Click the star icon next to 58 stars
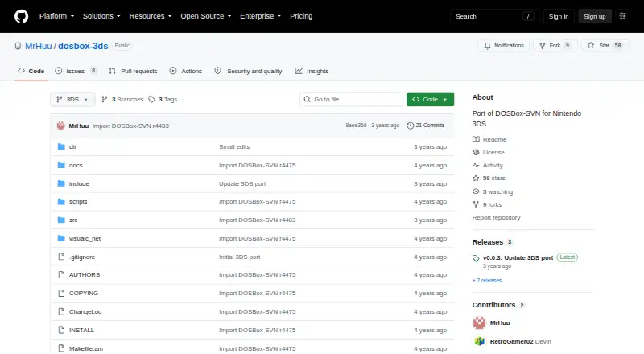The width and height of the screenshot is (644, 354). pyautogui.click(x=476, y=179)
